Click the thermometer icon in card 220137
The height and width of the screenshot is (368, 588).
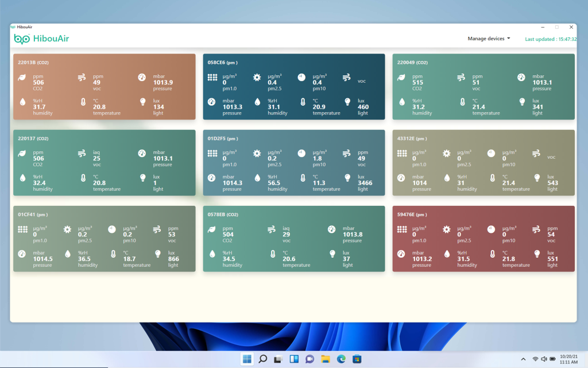(83, 178)
